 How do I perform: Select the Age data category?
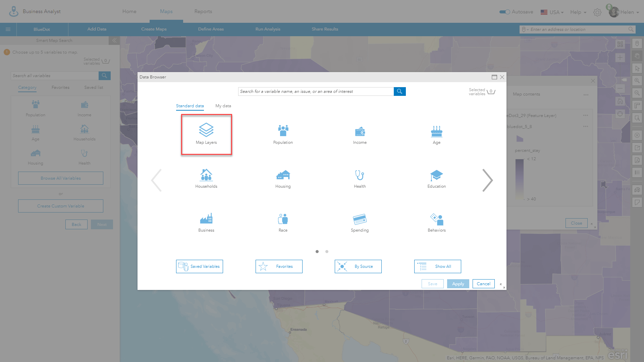(x=437, y=134)
